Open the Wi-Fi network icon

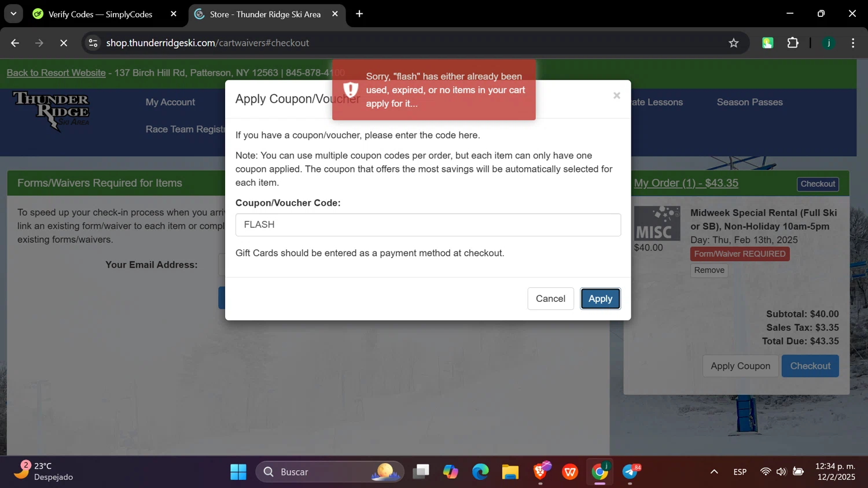pyautogui.click(x=766, y=472)
